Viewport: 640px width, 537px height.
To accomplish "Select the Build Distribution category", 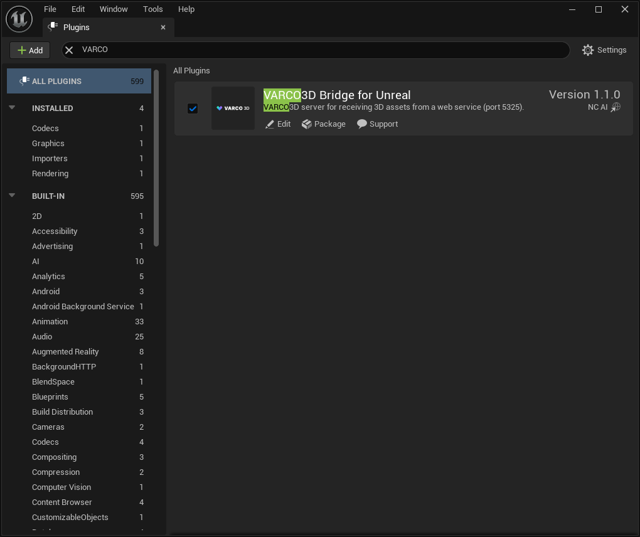I will tap(79, 412).
